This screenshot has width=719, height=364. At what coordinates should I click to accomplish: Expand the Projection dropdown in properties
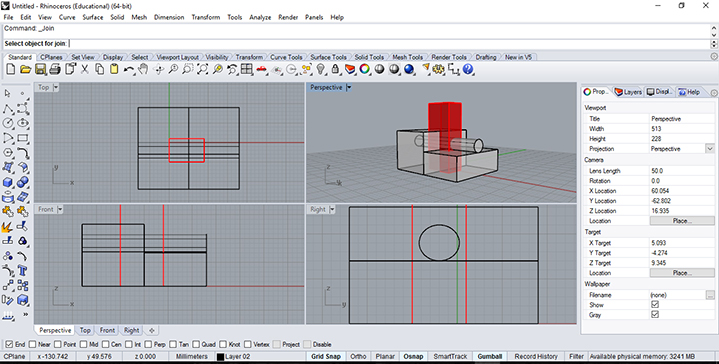[709, 149]
